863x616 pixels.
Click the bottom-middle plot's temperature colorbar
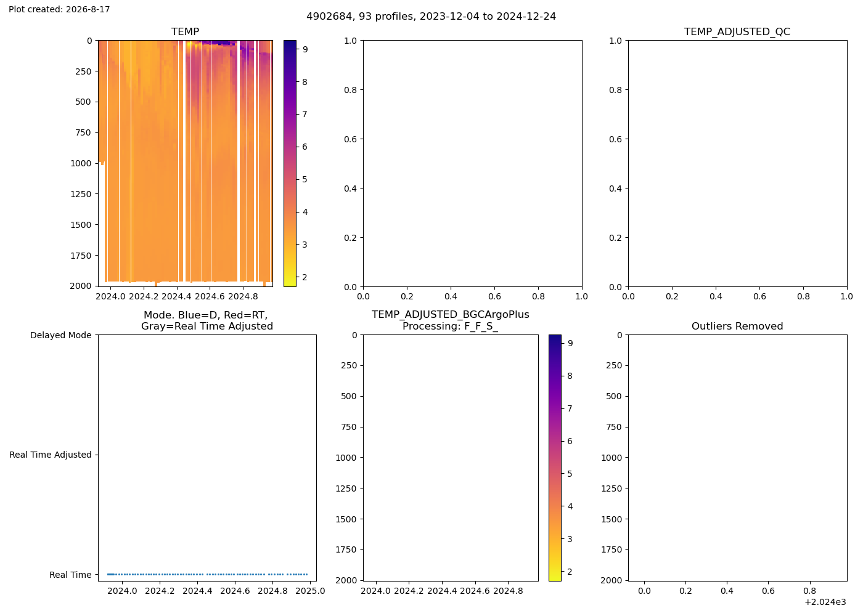[555, 458]
